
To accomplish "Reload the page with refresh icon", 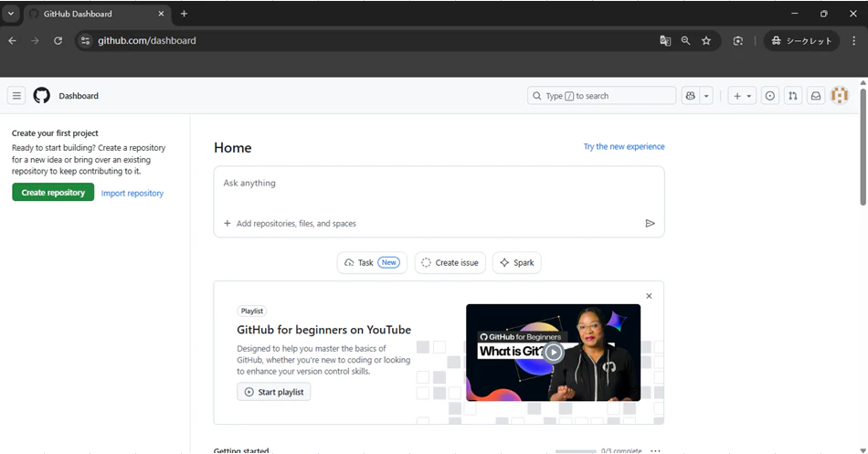I will point(58,40).
